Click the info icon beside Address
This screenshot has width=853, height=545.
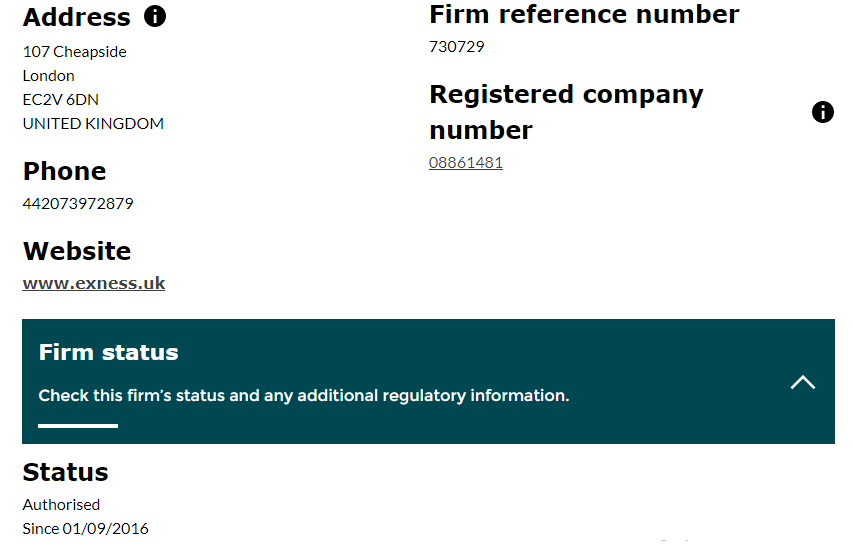(x=155, y=16)
